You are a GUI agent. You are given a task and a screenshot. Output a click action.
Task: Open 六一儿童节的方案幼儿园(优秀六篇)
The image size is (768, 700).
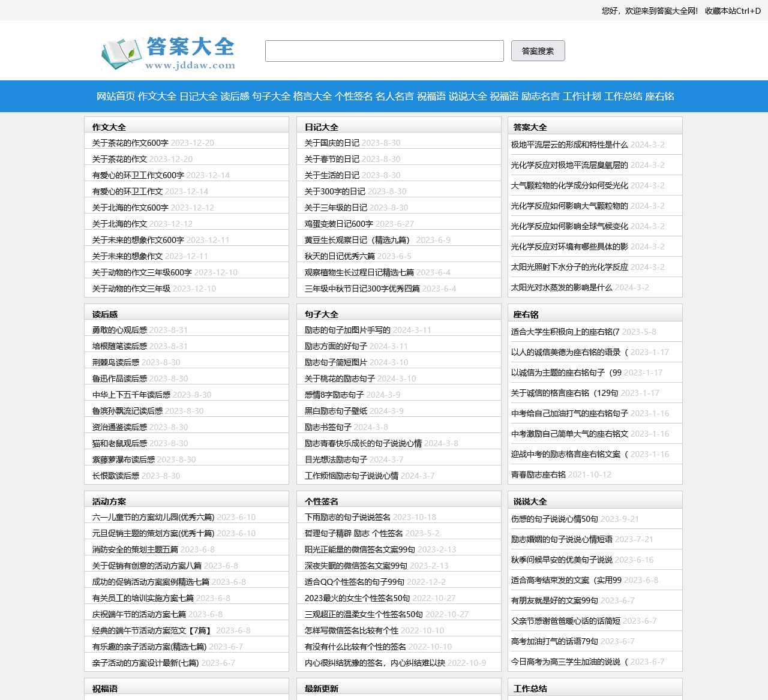coord(153,517)
